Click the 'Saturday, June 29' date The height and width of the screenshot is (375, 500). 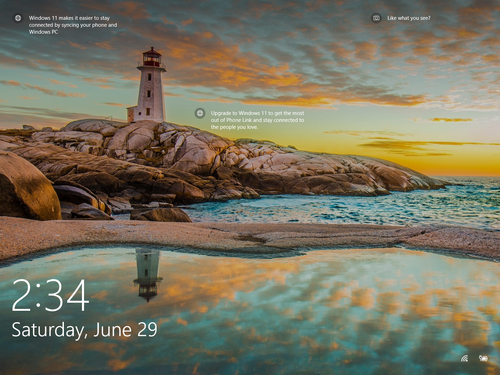coord(84,330)
